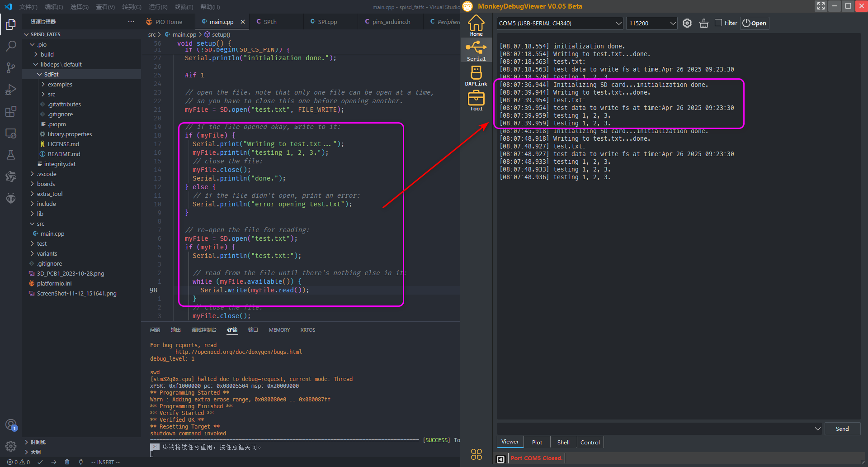Switch to the Shell tab
The height and width of the screenshot is (467, 868).
(x=563, y=442)
